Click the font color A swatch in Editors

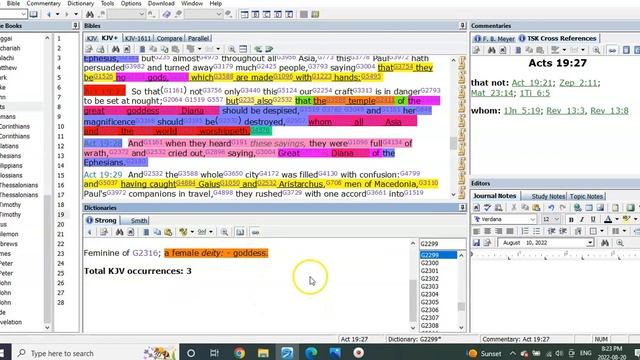pos(608,220)
